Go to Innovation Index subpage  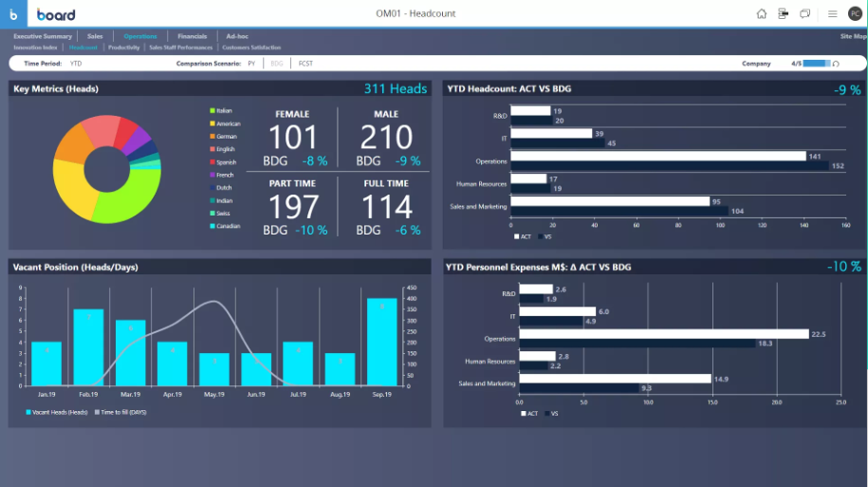[x=35, y=47]
